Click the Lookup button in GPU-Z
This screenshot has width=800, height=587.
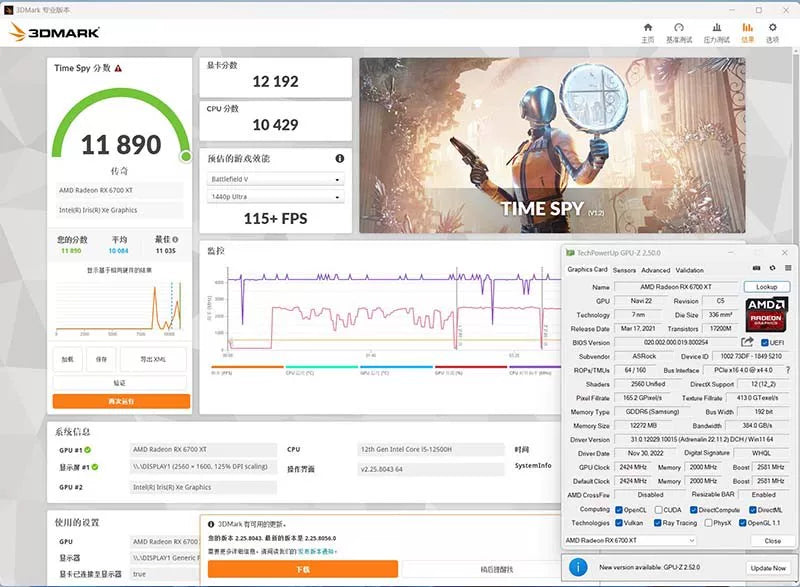766,287
